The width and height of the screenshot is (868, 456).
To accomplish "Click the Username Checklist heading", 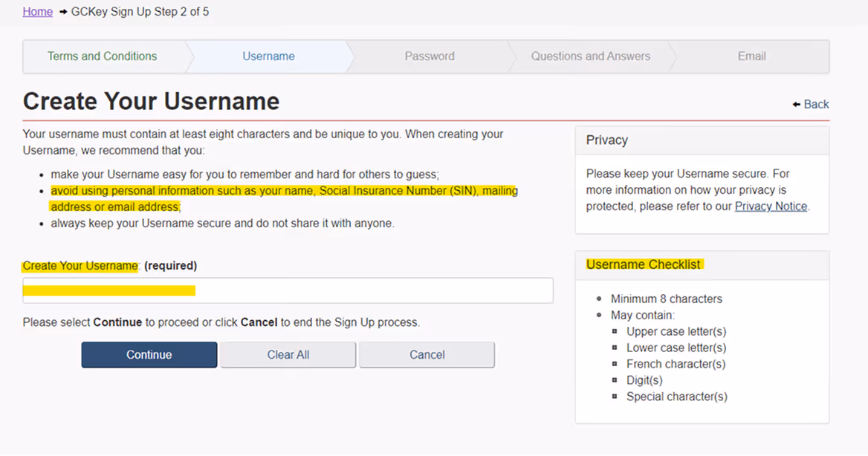I will coord(644,264).
